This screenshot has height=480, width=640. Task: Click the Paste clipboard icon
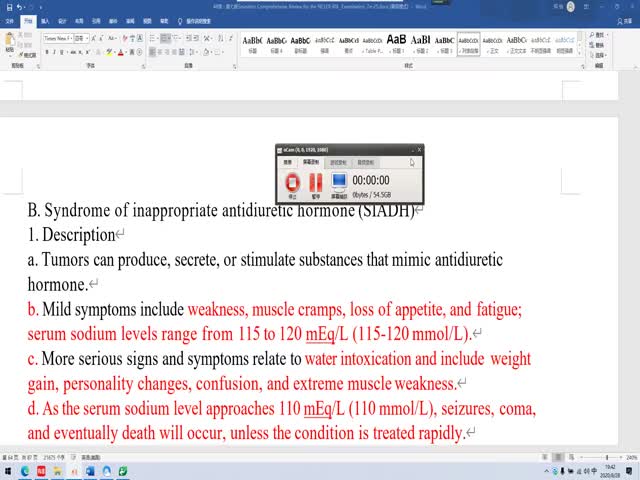click(x=10, y=42)
